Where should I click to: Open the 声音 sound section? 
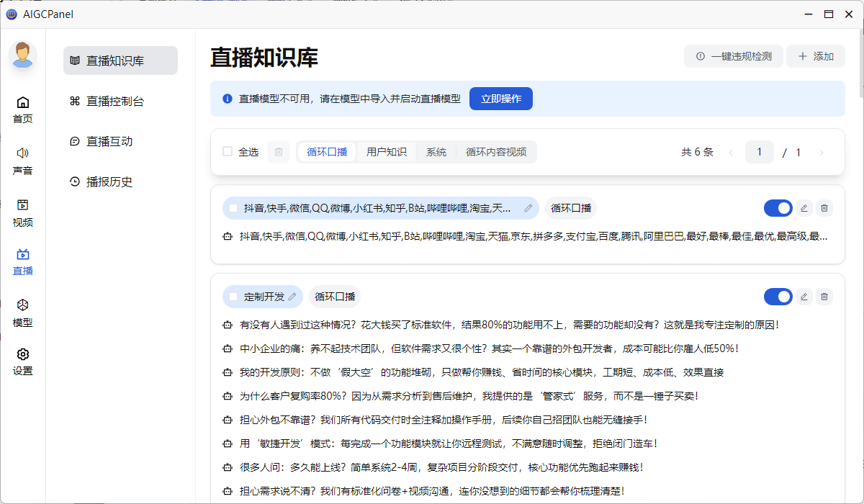click(23, 161)
